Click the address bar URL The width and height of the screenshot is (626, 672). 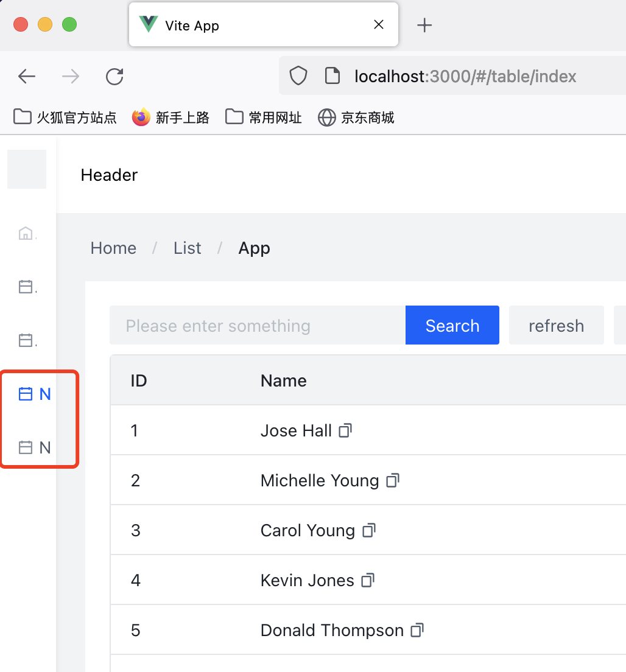[x=465, y=76]
